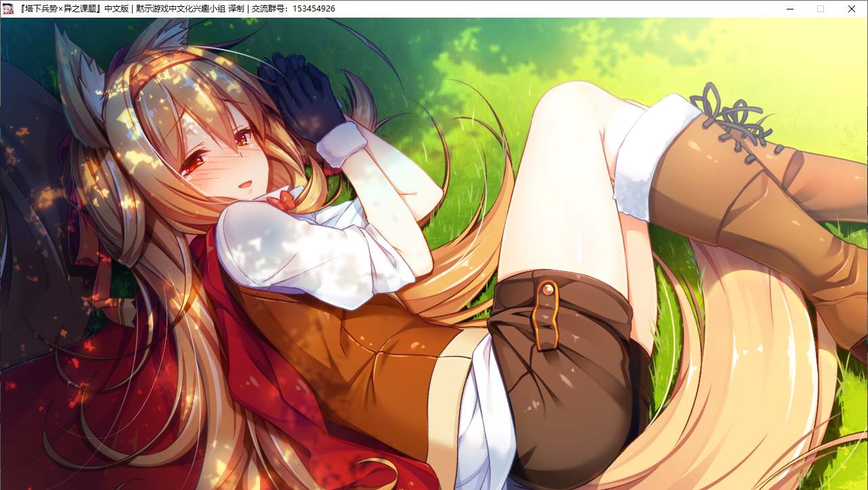
Task: Maximize the game window
Action: click(821, 9)
